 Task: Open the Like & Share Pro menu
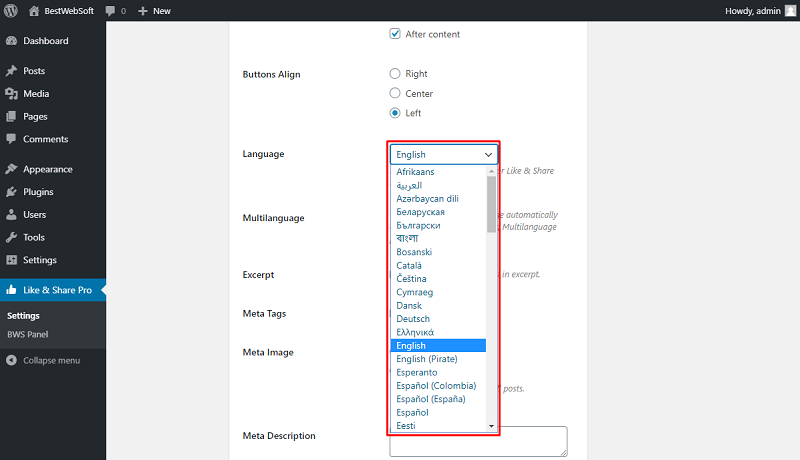pyautogui.click(x=53, y=290)
